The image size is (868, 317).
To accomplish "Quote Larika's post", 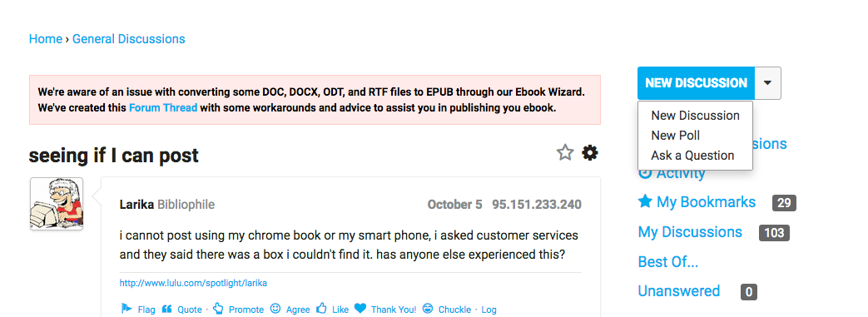I will click(x=181, y=310).
